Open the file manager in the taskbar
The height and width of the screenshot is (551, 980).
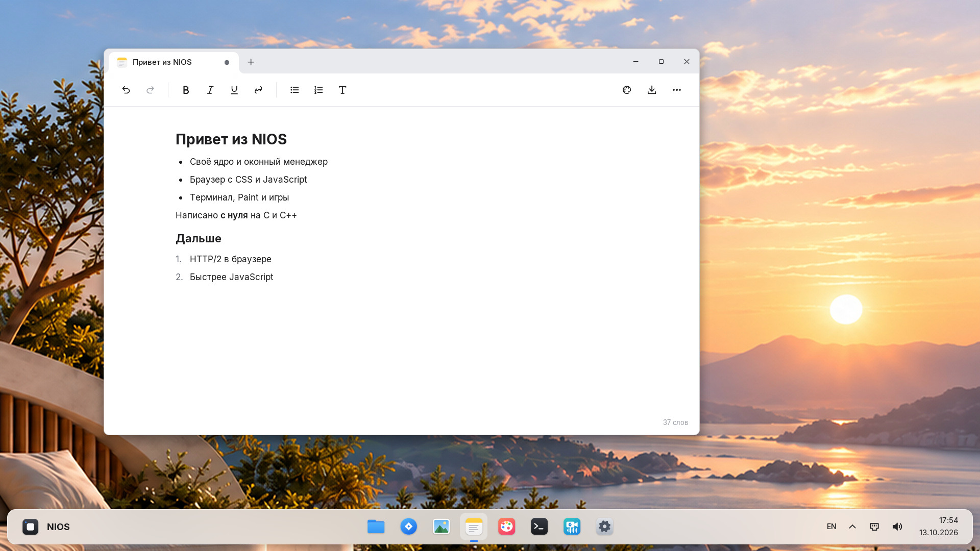[376, 527]
